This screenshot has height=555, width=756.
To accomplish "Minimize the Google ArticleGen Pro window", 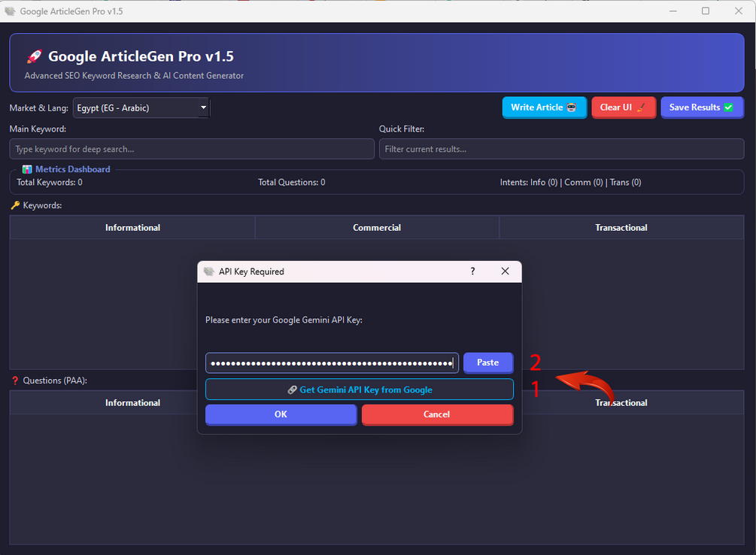I will (673, 11).
